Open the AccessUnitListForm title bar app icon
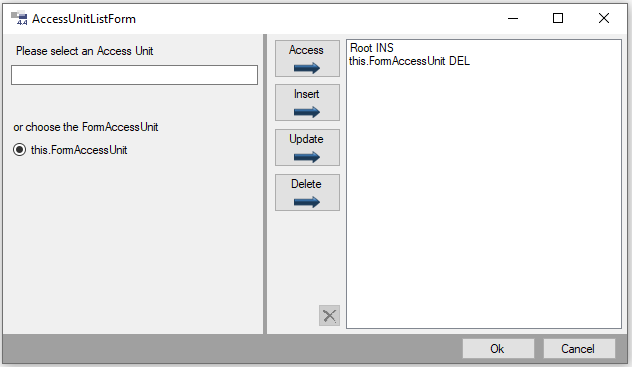The image size is (632, 367). 19,19
